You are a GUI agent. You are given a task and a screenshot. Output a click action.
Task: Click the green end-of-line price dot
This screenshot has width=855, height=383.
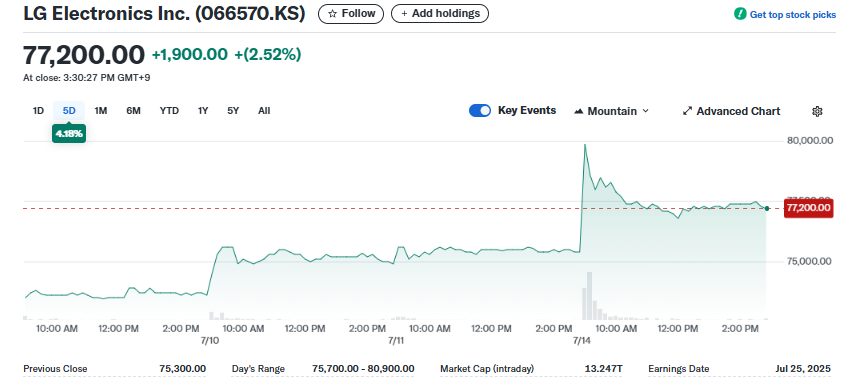[767, 208]
